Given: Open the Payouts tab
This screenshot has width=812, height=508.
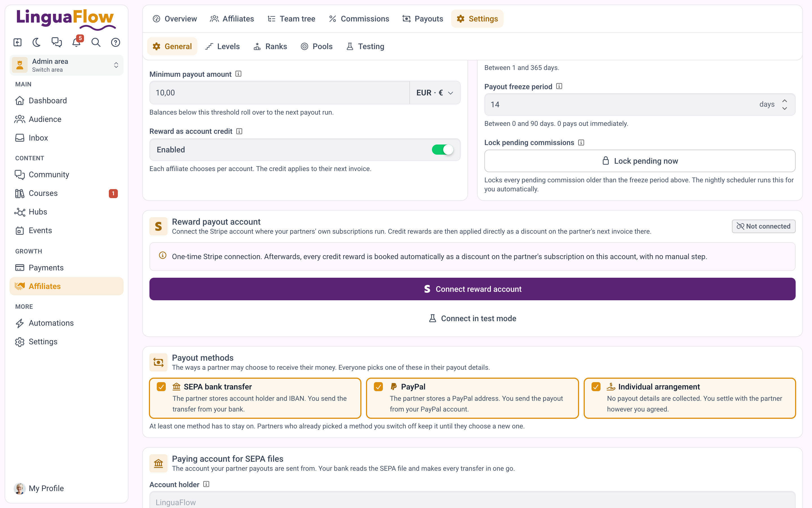Looking at the screenshot, I should pos(423,18).
